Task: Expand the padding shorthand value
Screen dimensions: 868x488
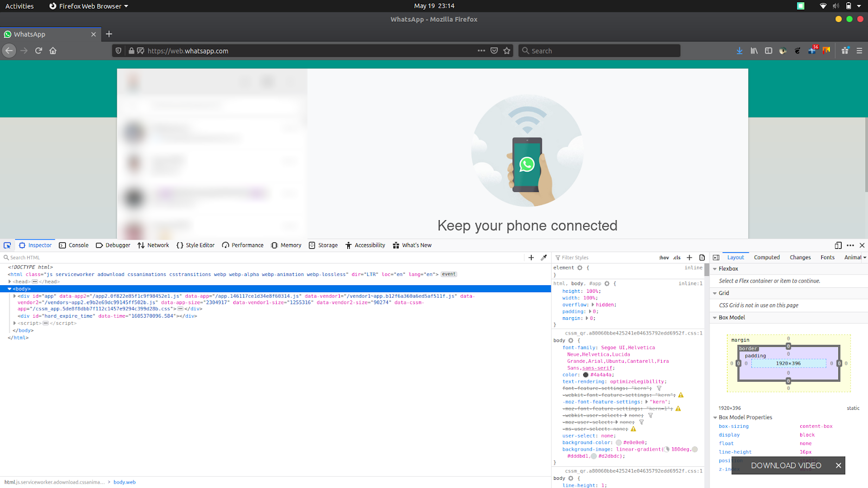Action: [x=590, y=312]
